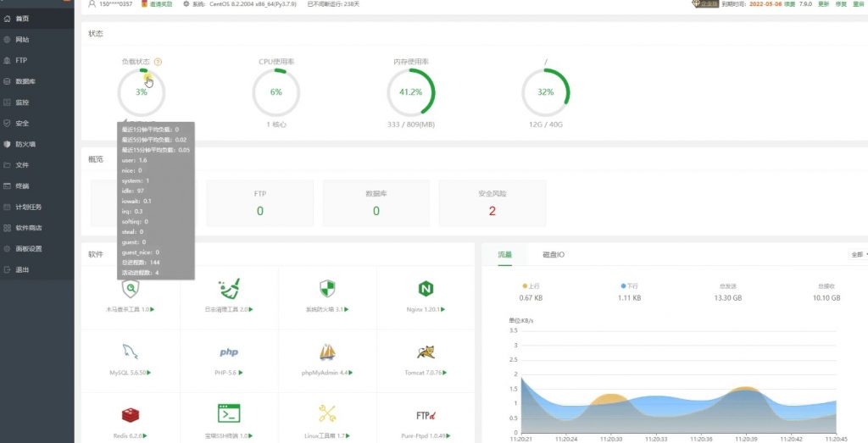Viewport: 868px width, 443px height.
Task: Open the Tomcat 7.0.76 cat icon
Action: 426,352
